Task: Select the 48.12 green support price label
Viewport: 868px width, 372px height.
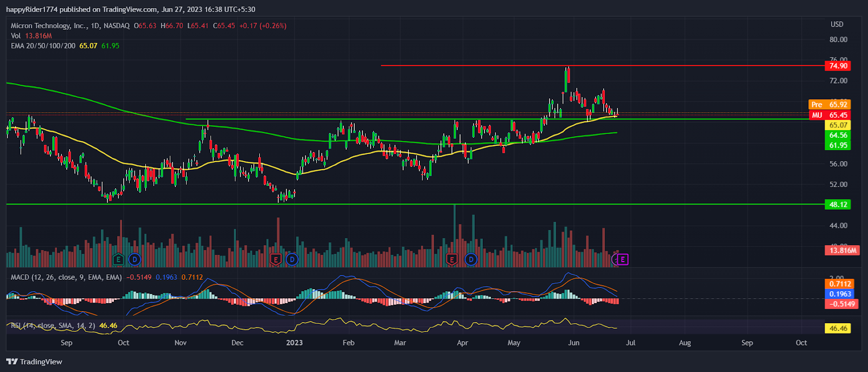Action: 838,204
